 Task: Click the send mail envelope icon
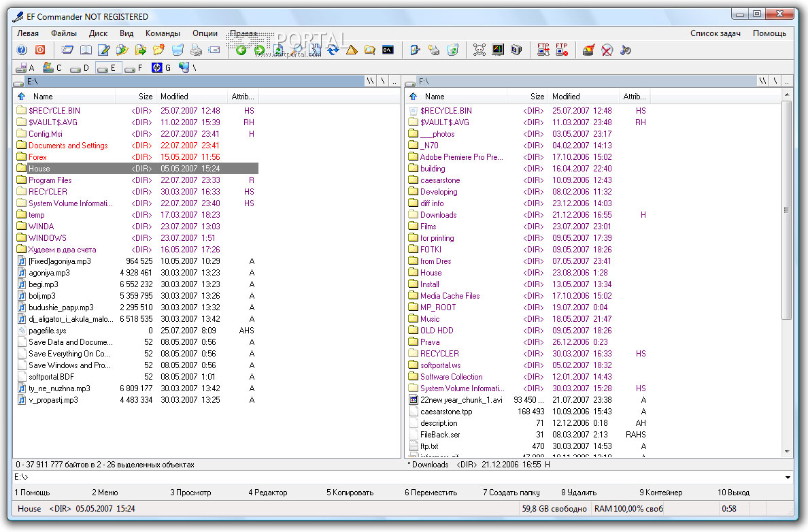point(214,50)
